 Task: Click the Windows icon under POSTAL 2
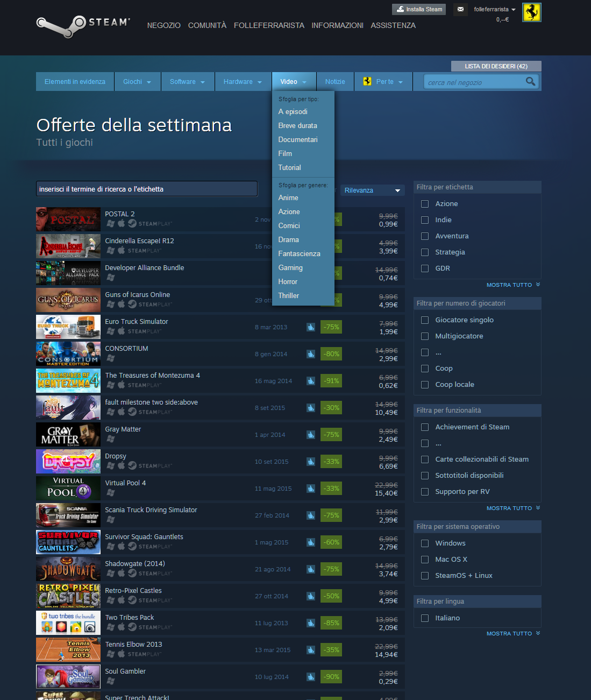[111, 223]
